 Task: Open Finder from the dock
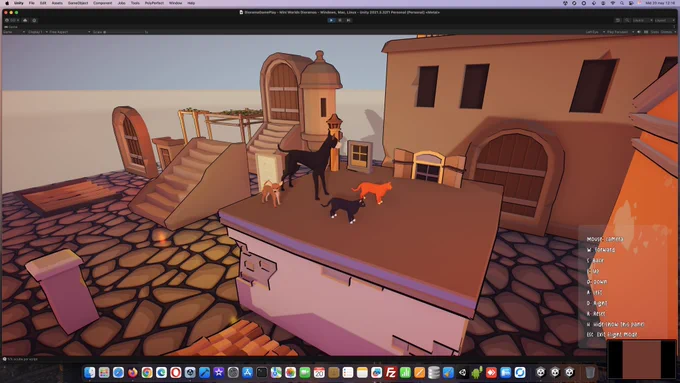pos(90,372)
